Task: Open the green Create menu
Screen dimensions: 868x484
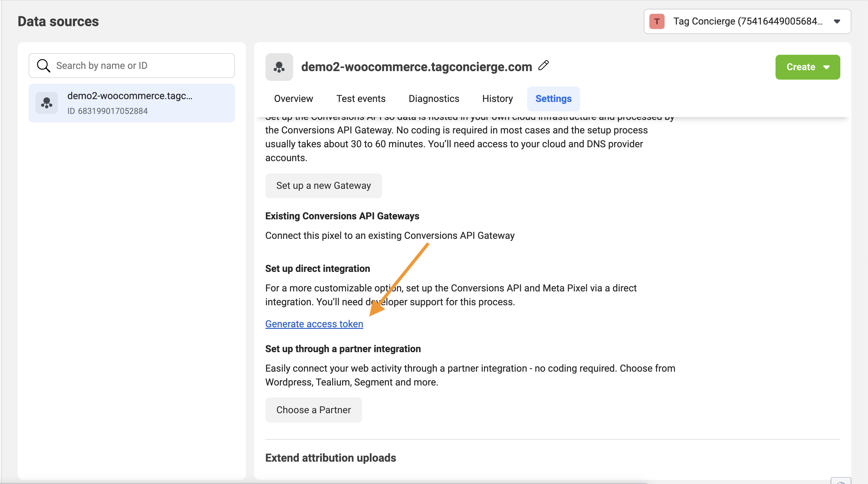Action: pos(801,67)
